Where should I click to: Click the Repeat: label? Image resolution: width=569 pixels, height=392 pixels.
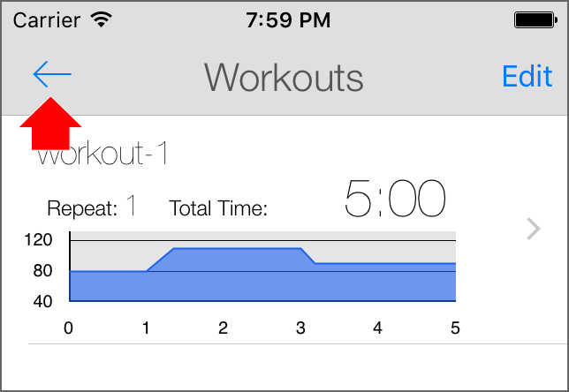pos(82,209)
